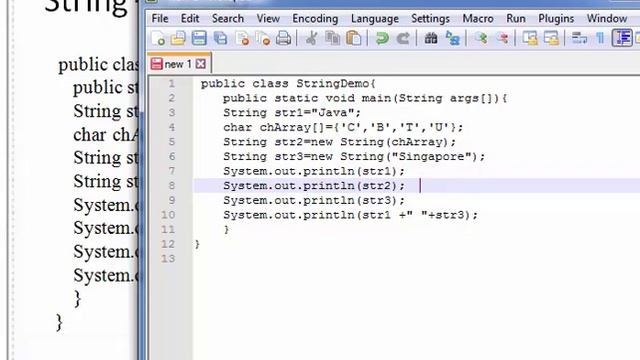This screenshot has height=360, width=640.
Task: Click empty line 13's number
Action: tap(168, 259)
